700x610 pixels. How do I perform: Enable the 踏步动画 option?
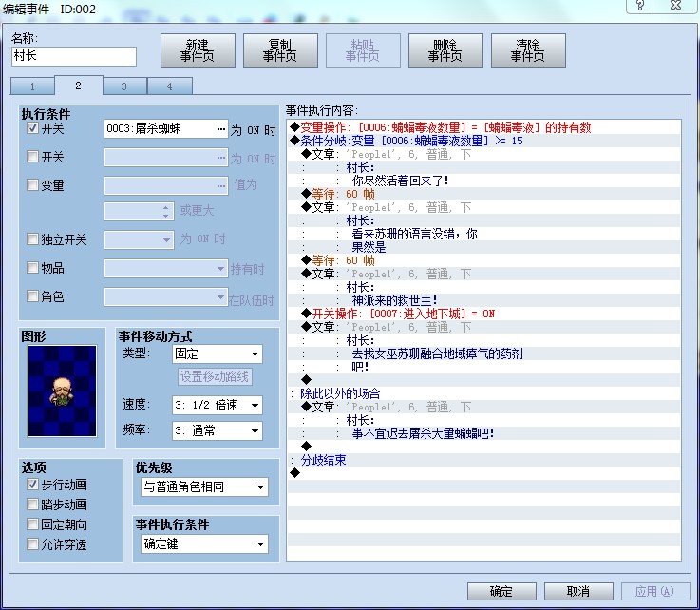(x=32, y=505)
